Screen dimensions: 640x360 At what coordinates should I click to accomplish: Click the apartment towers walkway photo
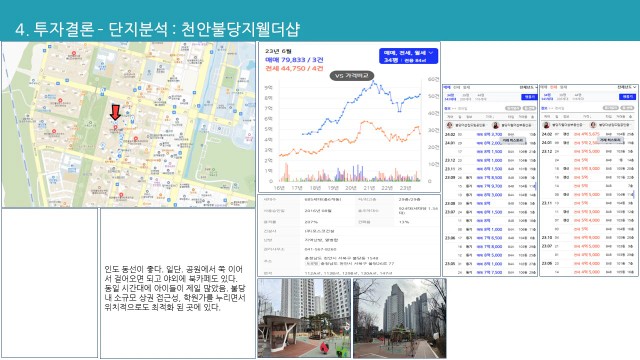tap(400, 318)
